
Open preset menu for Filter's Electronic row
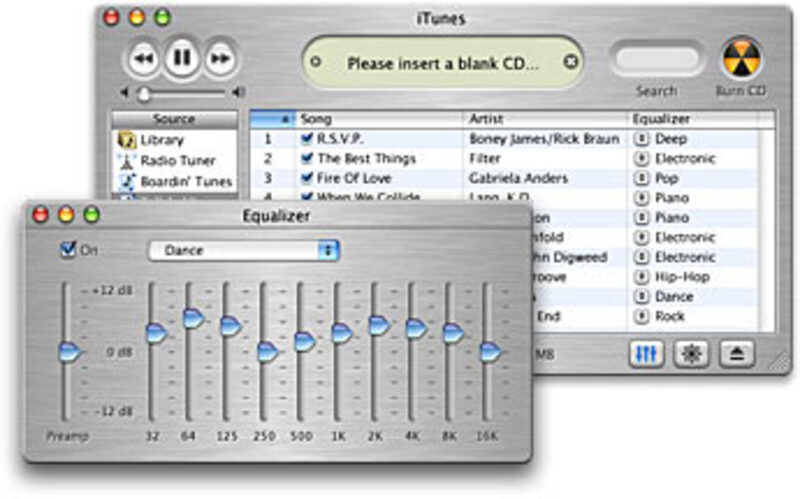click(641, 159)
